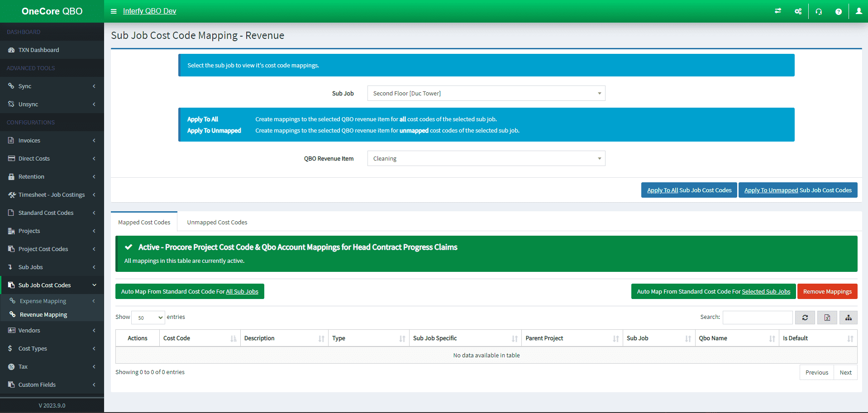This screenshot has height=413, width=868.
Task: Click the settings gears icon in header
Action: point(798,11)
